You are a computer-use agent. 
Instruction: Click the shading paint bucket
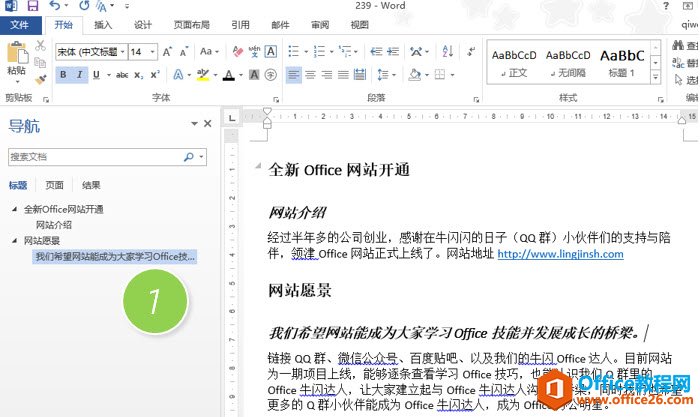415,75
